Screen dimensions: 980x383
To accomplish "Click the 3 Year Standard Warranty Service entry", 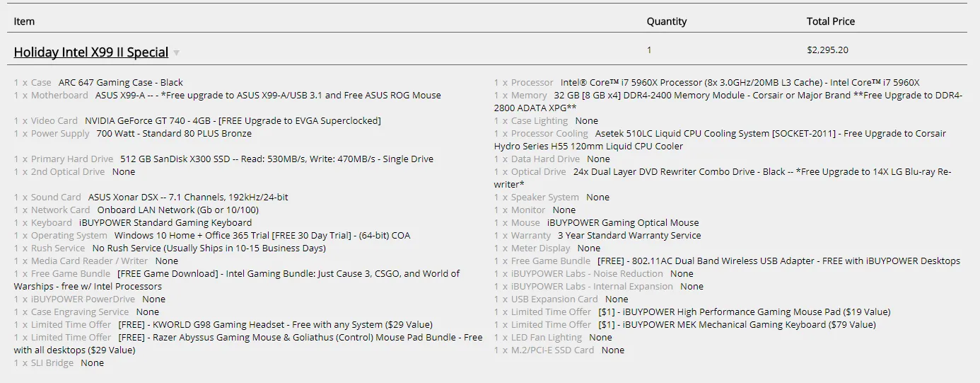I will (x=629, y=236).
